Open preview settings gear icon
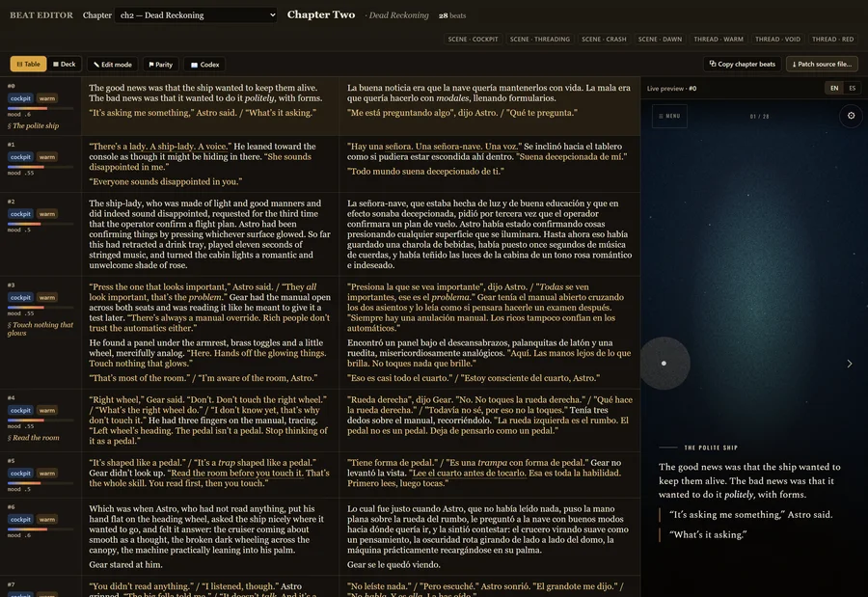868x597 pixels. 851,116
